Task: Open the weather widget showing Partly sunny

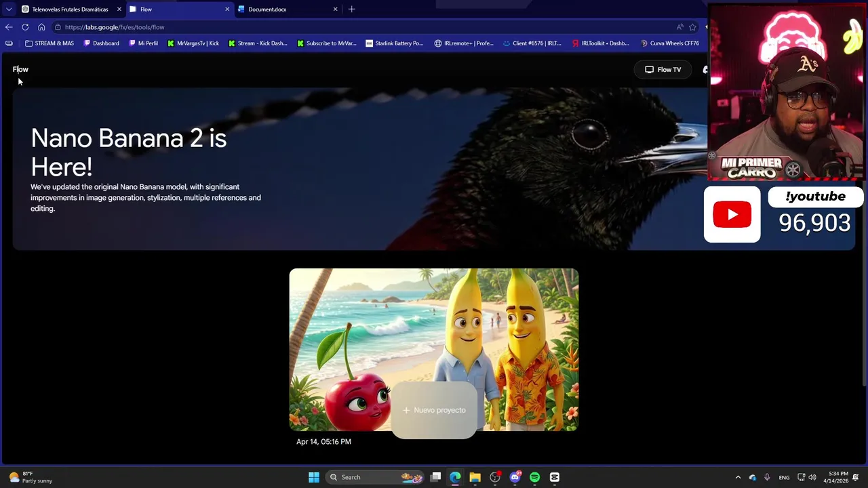Action: click(x=31, y=477)
